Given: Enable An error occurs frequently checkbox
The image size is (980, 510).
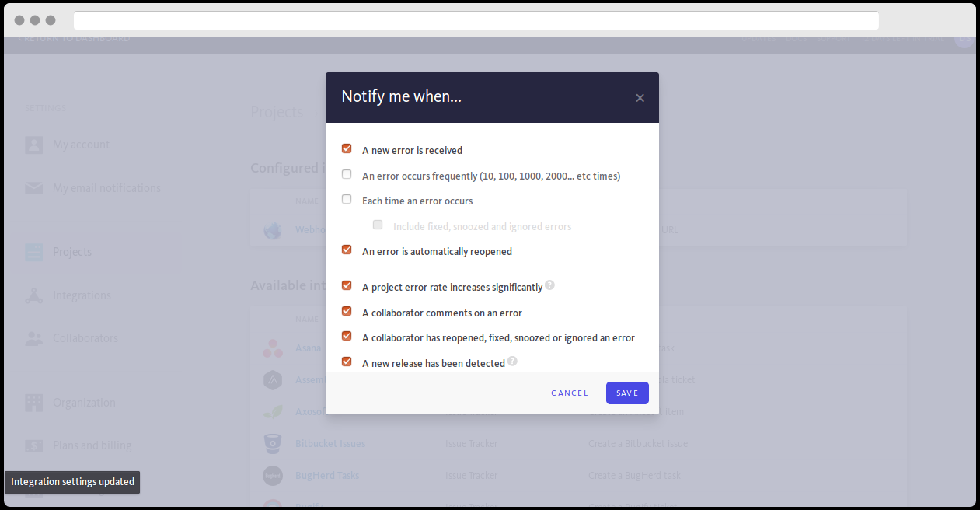Looking at the screenshot, I should point(347,174).
